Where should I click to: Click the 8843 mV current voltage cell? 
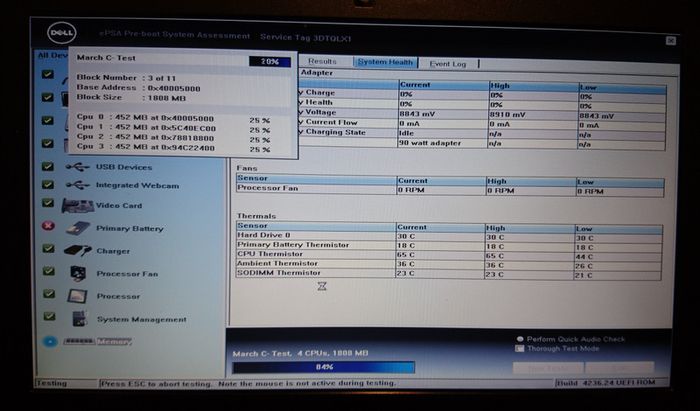443,114
